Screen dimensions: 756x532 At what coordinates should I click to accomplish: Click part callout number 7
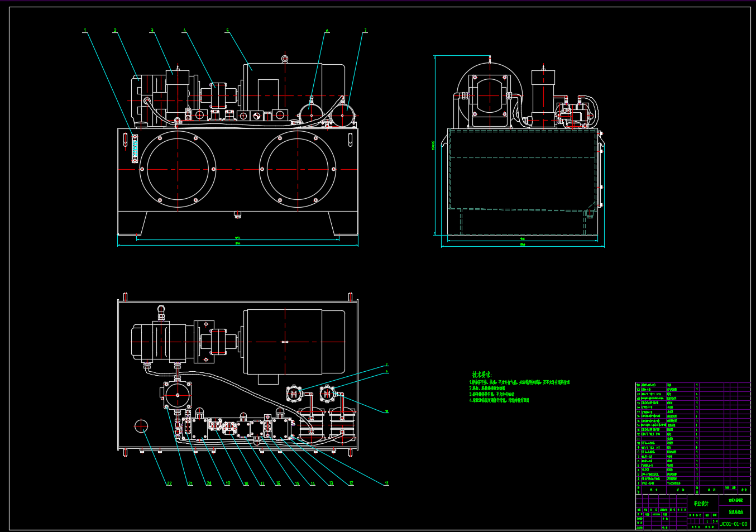click(365, 31)
